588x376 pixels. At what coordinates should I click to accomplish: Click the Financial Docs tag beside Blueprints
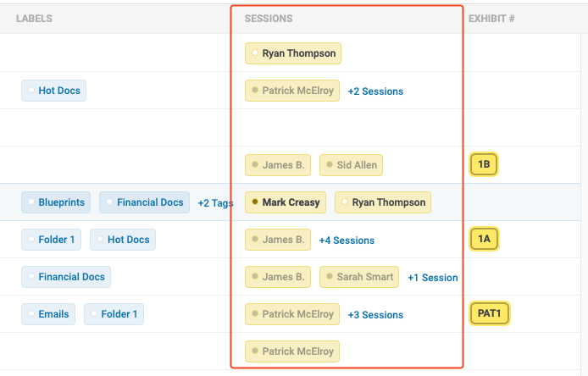coord(144,202)
